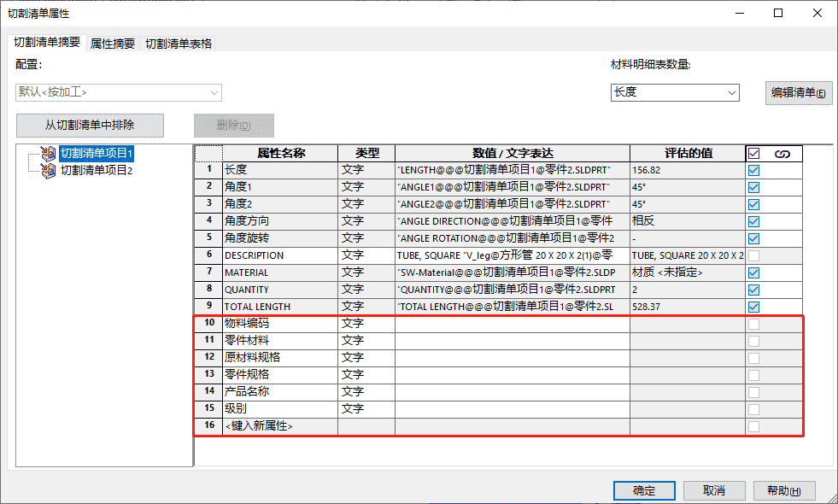Viewport: 838px width, 504px height.
Task: Switch to the 切割清单摘要 tab
Action: [x=47, y=42]
